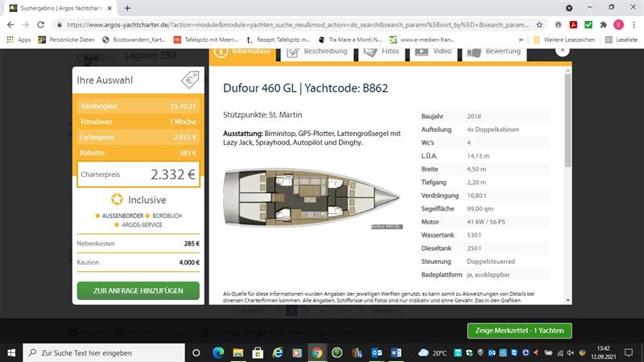644x362 pixels.
Task: Click the price tag euro icon
Action: 189,80
